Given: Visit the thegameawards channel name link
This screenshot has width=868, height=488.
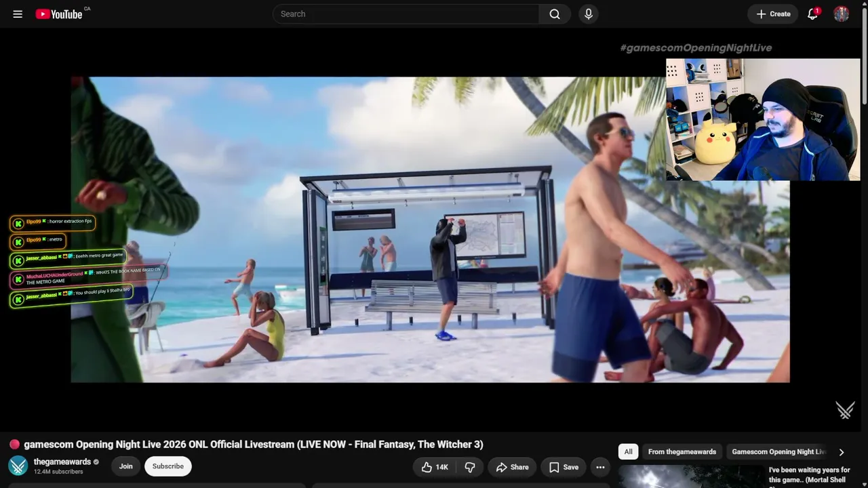Looking at the screenshot, I should [x=62, y=462].
